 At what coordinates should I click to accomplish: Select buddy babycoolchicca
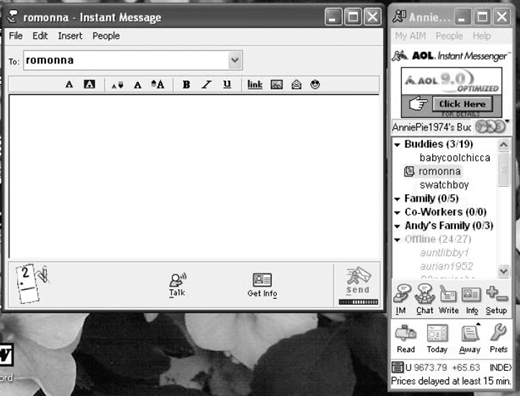(455, 158)
